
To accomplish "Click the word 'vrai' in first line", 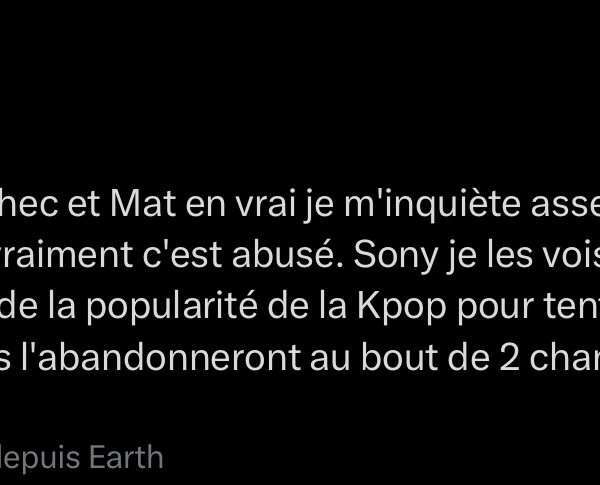I will point(266,204).
